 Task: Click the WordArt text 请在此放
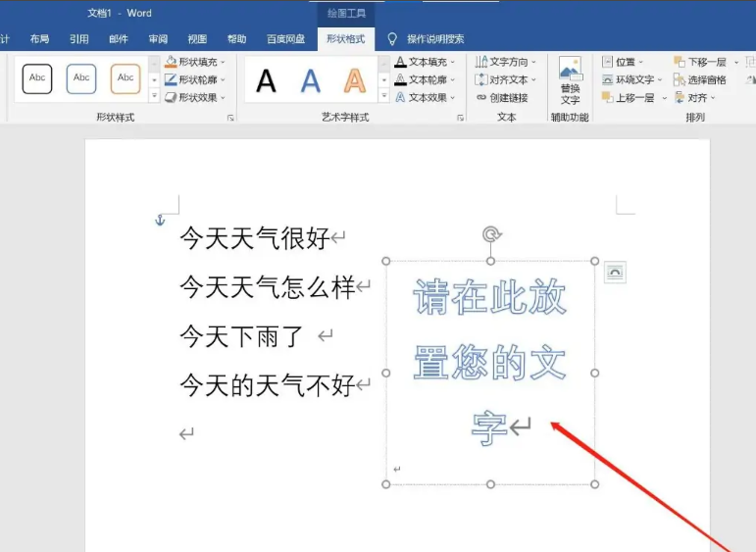(x=490, y=297)
